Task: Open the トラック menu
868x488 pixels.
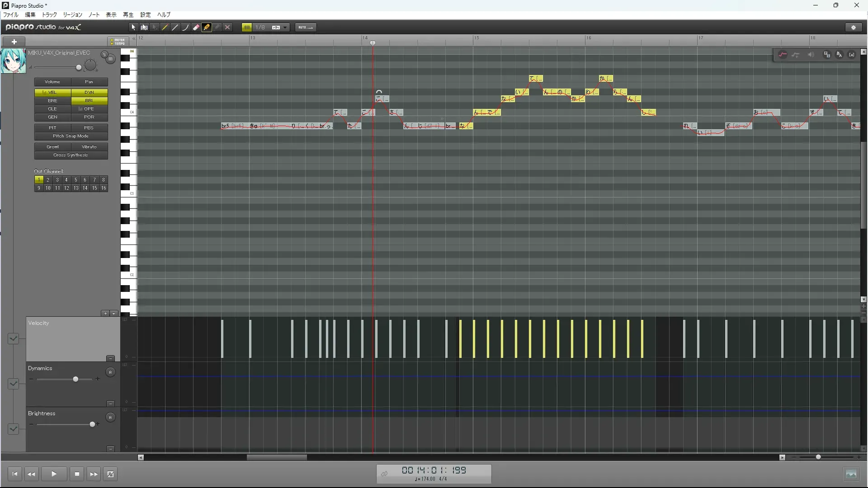Action: click(x=49, y=15)
